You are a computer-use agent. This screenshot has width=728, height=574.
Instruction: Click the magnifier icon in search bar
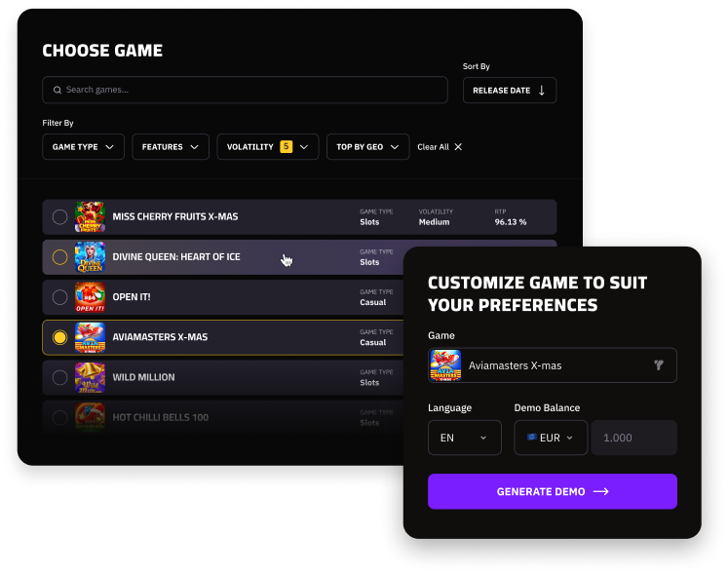pyautogui.click(x=57, y=90)
